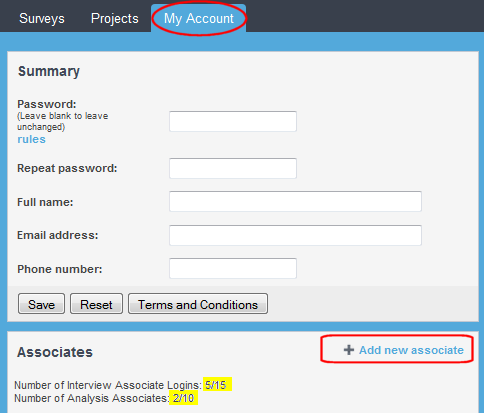Screen dimensions: 484x413
Task: Click the Email address label text
Action: (58, 235)
